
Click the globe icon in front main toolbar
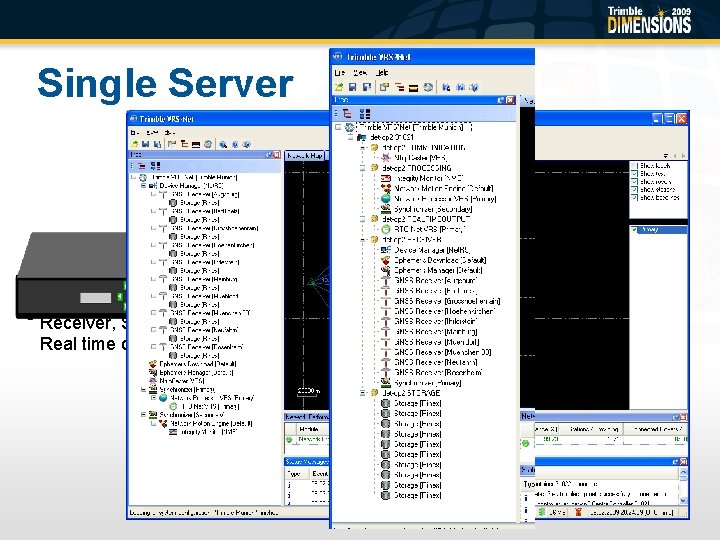[428, 87]
